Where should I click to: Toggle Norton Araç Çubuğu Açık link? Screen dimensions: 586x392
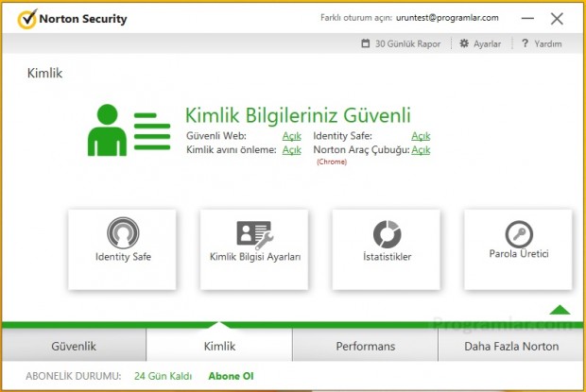pos(421,149)
